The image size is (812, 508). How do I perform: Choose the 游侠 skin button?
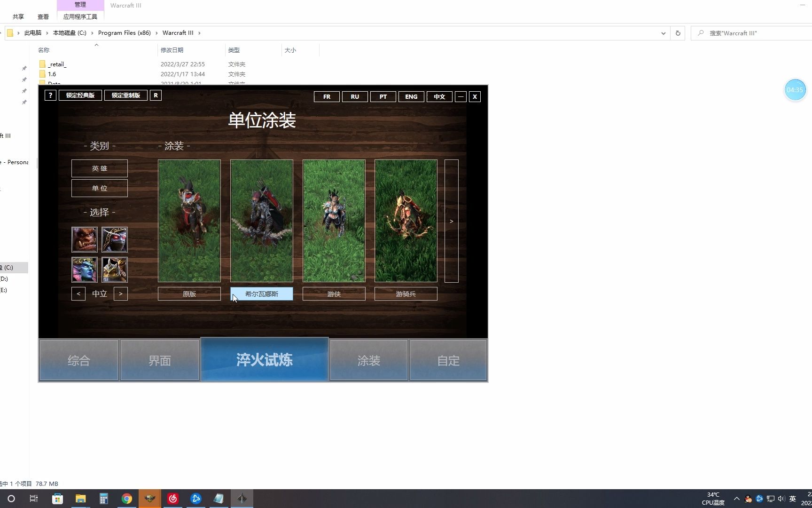tap(334, 294)
